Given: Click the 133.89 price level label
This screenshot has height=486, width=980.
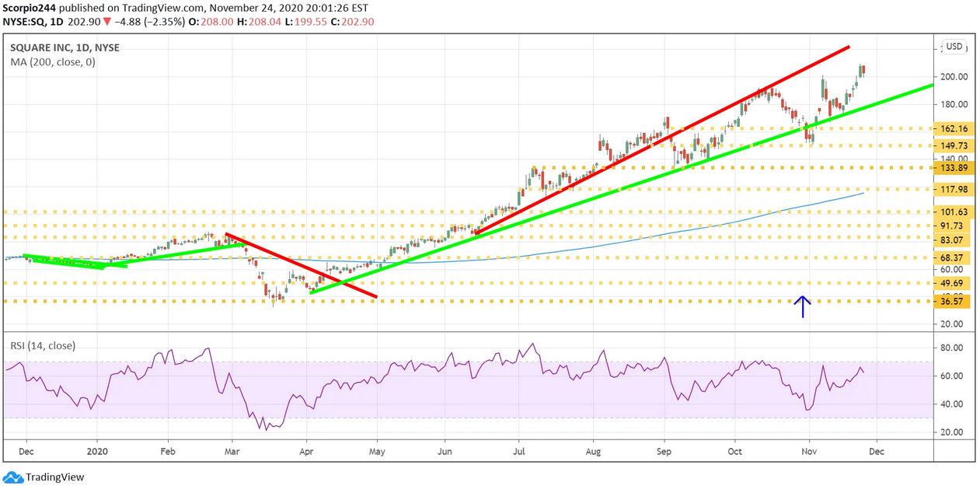Looking at the screenshot, I should point(954,168).
